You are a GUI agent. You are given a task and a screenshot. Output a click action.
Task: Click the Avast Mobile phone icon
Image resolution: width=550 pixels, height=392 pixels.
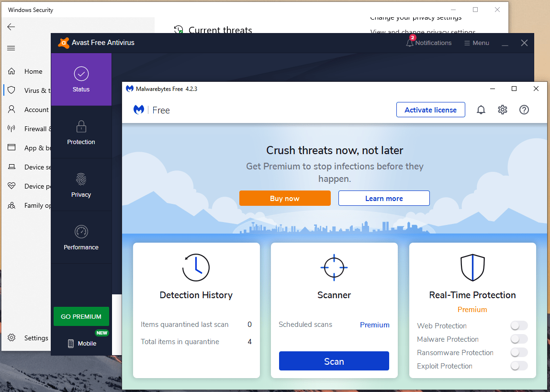71,344
